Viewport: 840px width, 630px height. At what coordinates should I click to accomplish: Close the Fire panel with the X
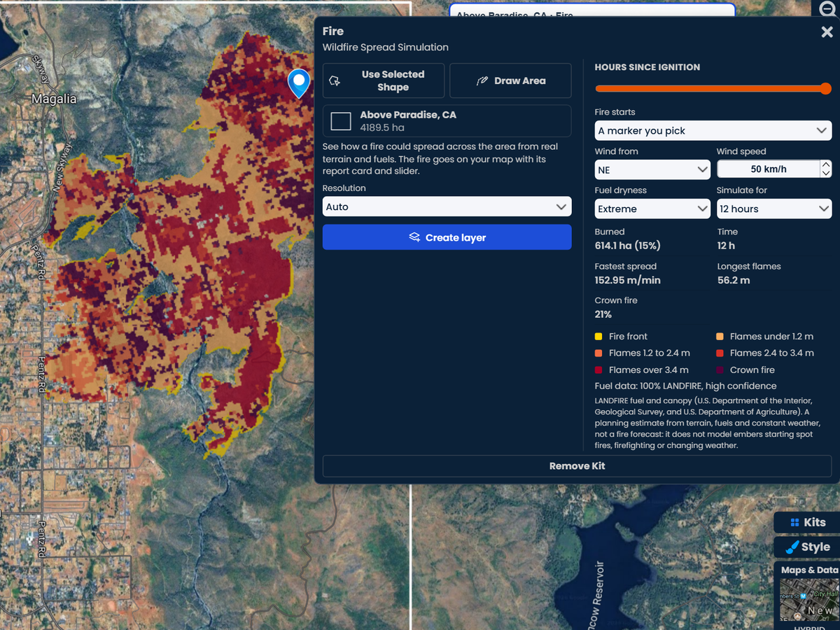tap(827, 32)
